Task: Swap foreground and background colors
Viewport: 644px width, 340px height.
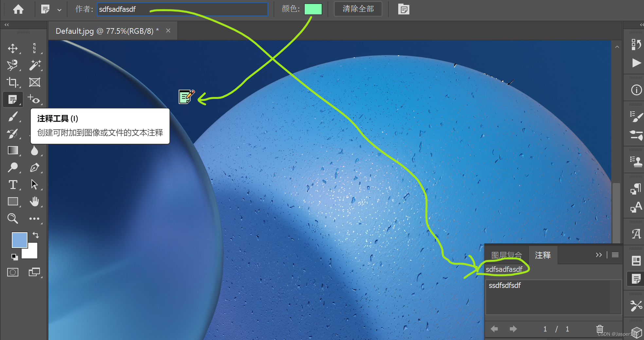Action: coord(36,235)
